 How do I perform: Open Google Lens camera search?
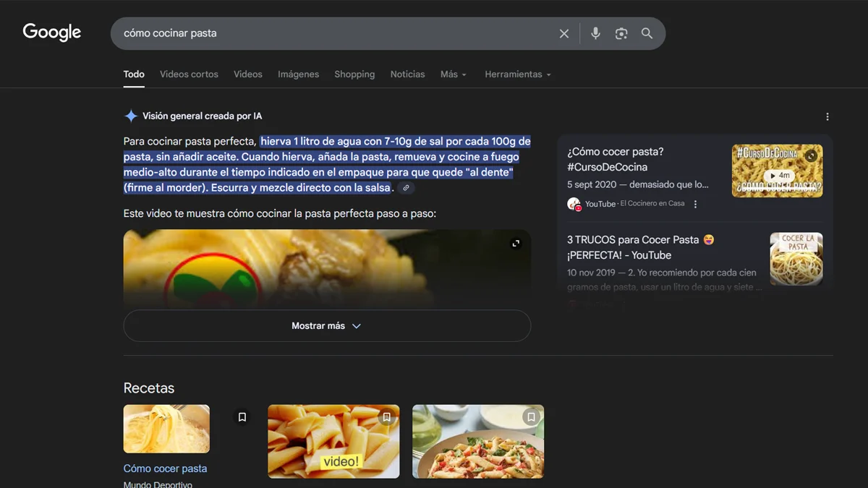pos(621,33)
